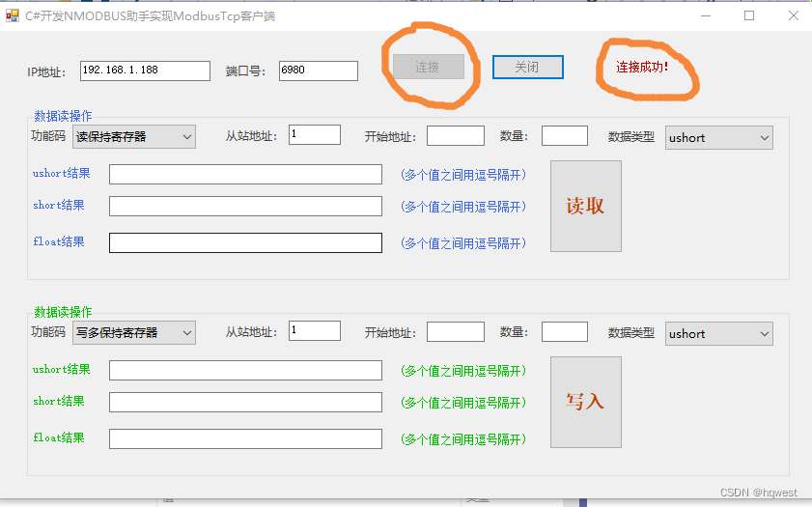This screenshot has width=812, height=507.
Task: Click the 写入 button
Action: pyautogui.click(x=586, y=402)
